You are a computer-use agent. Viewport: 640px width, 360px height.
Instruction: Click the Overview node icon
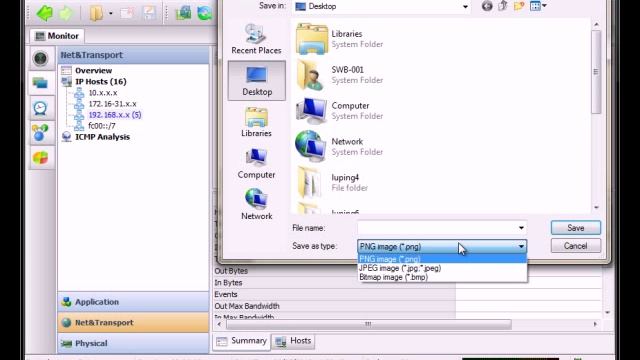click(66, 71)
